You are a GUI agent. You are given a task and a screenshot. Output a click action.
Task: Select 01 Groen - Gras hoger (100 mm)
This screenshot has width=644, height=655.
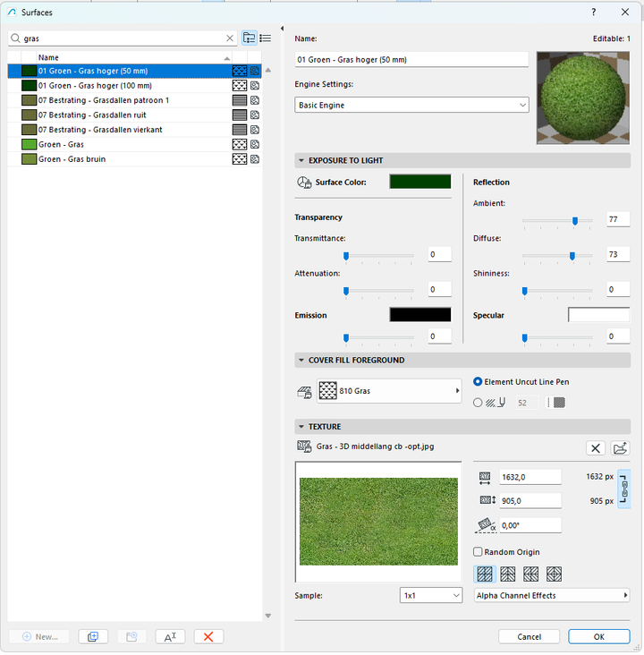[x=134, y=86]
